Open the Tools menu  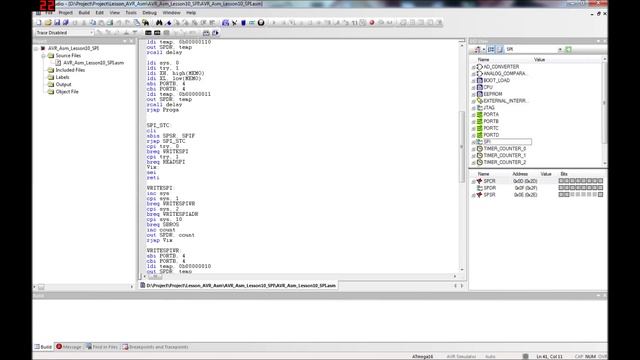pyautogui.click(x=131, y=13)
